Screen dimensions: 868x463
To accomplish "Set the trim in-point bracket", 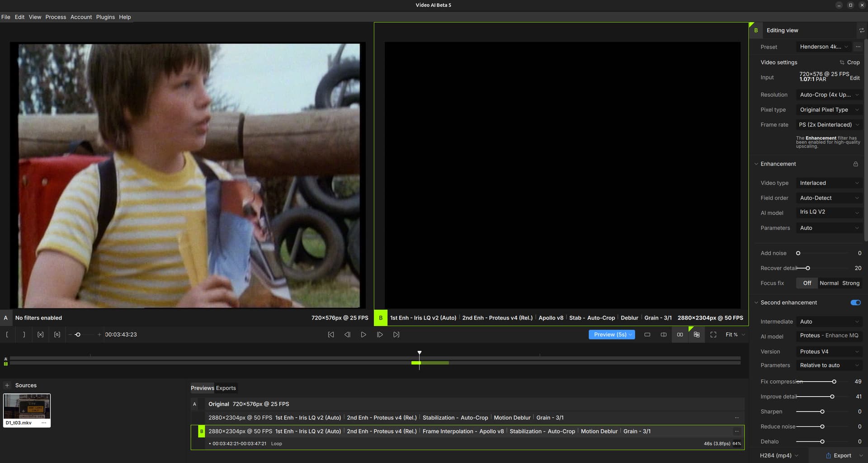I will pos(7,335).
